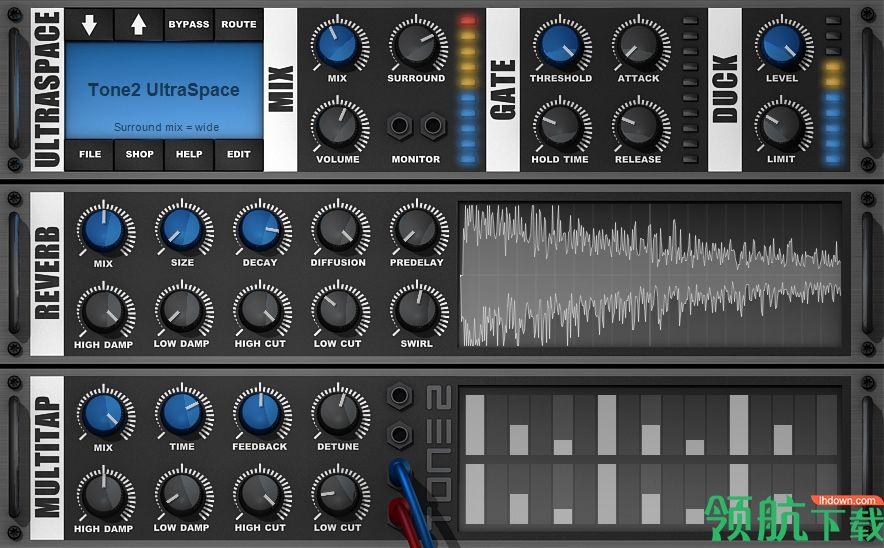This screenshot has height=548, width=884.
Task: Click the reverb PREDELAY knob
Action: (417, 228)
